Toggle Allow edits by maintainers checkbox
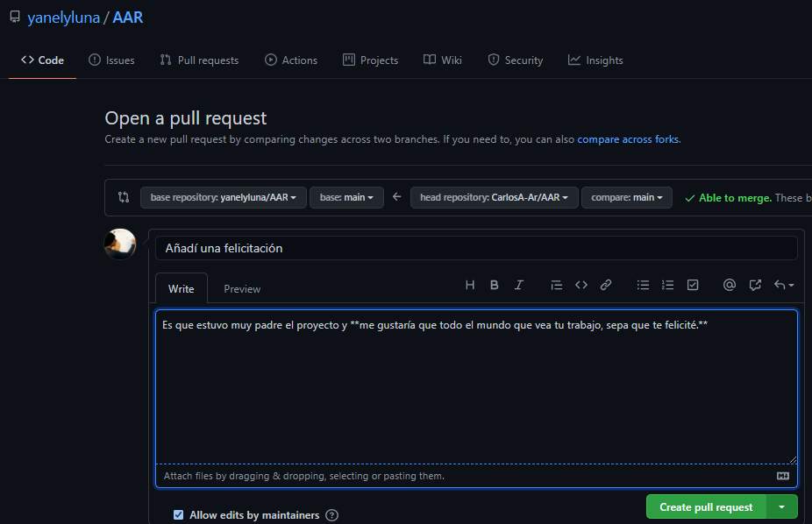The width and height of the screenshot is (812, 524). 179,514
